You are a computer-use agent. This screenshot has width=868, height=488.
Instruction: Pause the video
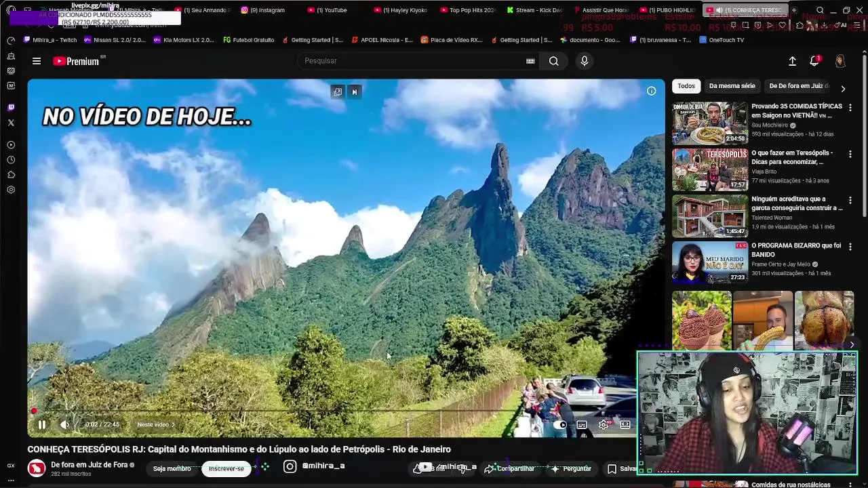42,424
